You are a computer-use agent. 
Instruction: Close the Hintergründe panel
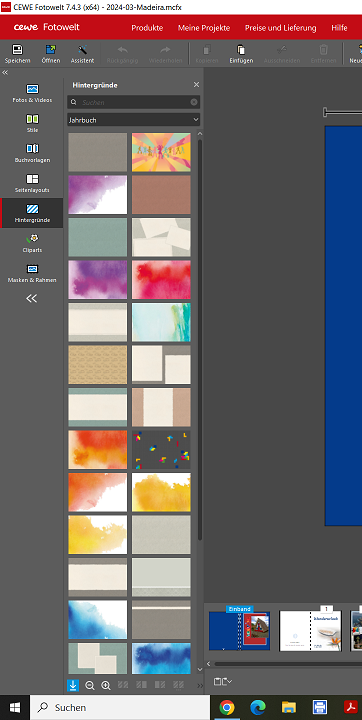point(197,84)
